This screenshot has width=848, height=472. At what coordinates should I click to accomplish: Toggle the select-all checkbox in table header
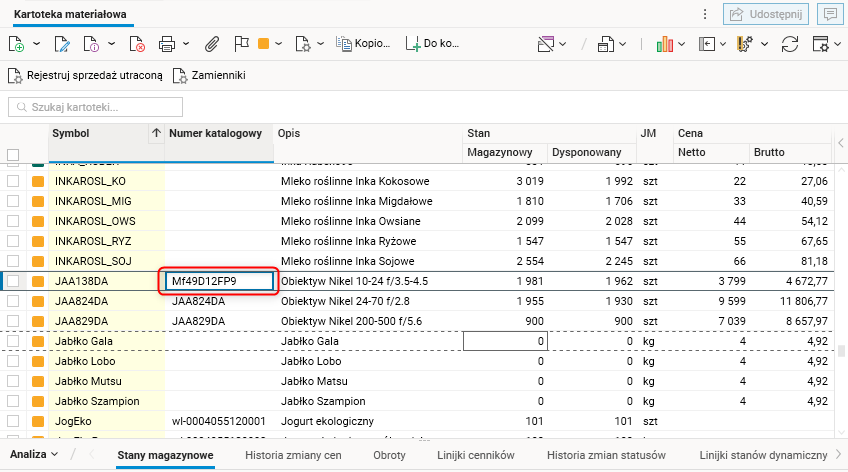[13, 154]
